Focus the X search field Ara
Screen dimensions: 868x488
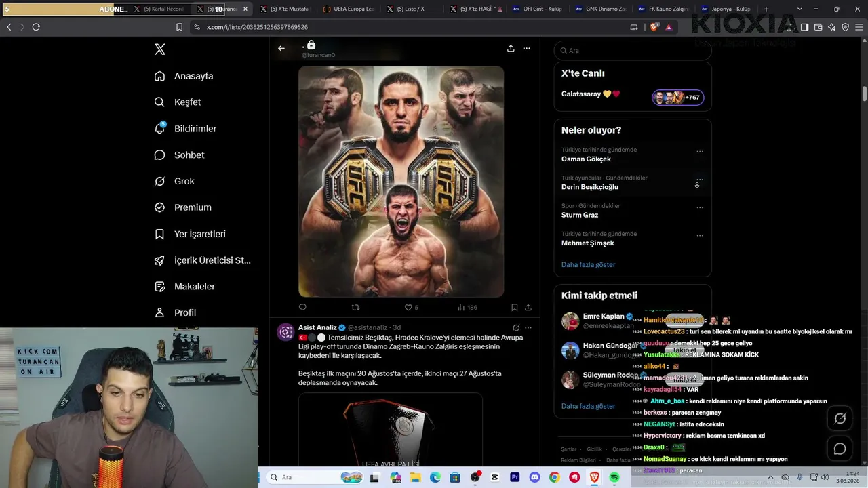point(633,50)
